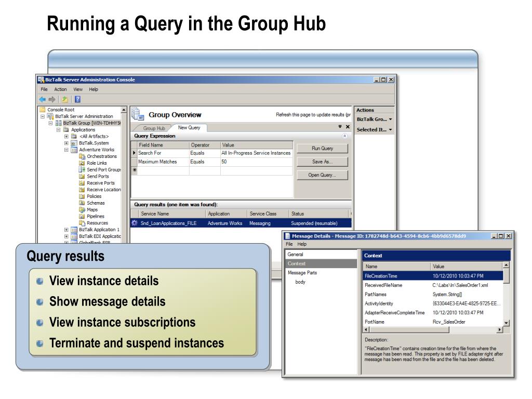Open File menu in Message Details window
This screenshot has height=399, width=532.
pos(289,244)
